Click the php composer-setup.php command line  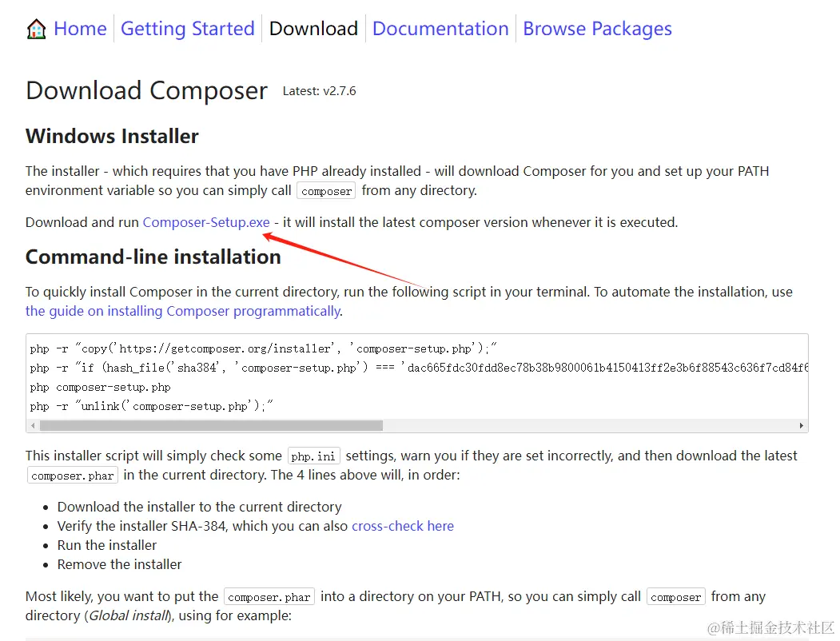pyautogui.click(x=100, y=387)
